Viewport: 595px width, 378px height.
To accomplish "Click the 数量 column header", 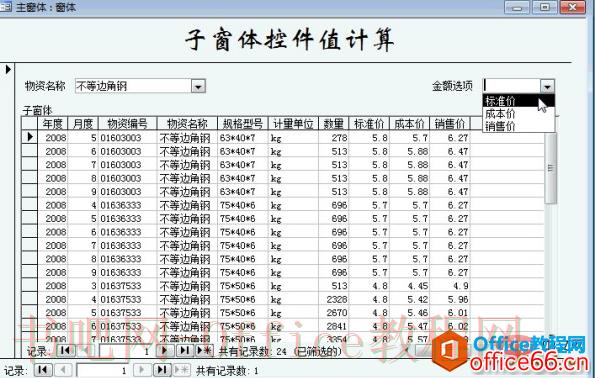I will (x=334, y=123).
